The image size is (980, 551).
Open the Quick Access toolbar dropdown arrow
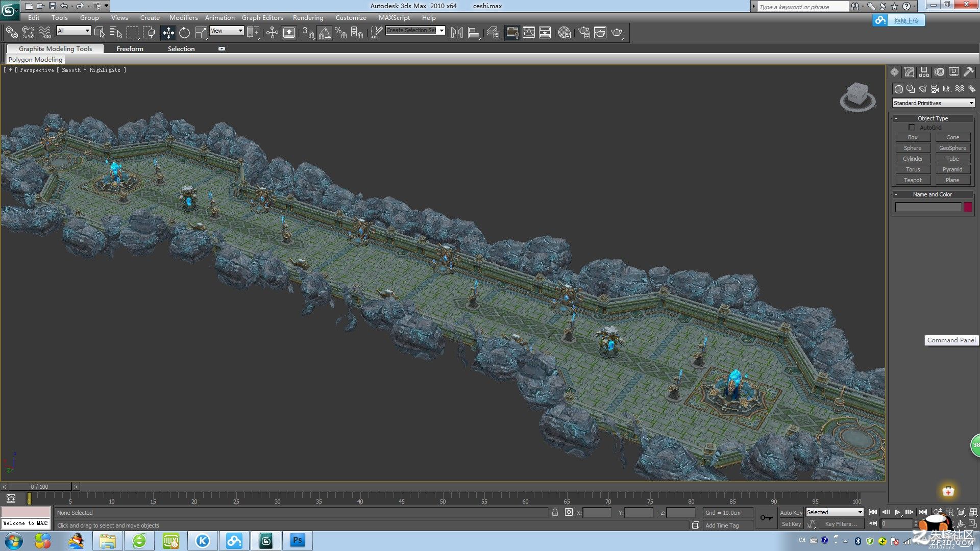106,6
